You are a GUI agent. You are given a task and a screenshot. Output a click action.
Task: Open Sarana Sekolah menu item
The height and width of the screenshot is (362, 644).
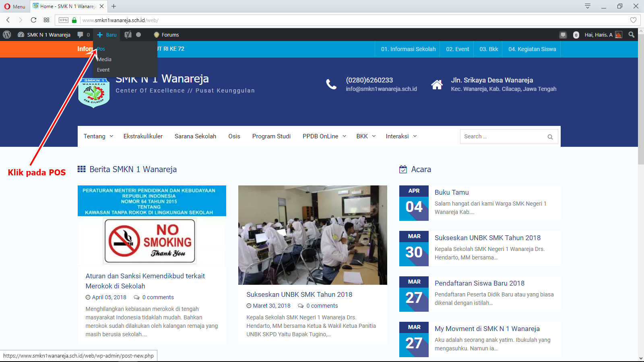point(195,136)
